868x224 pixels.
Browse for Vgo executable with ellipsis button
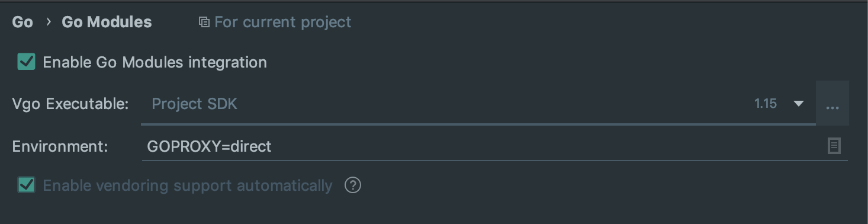(x=832, y=104)
